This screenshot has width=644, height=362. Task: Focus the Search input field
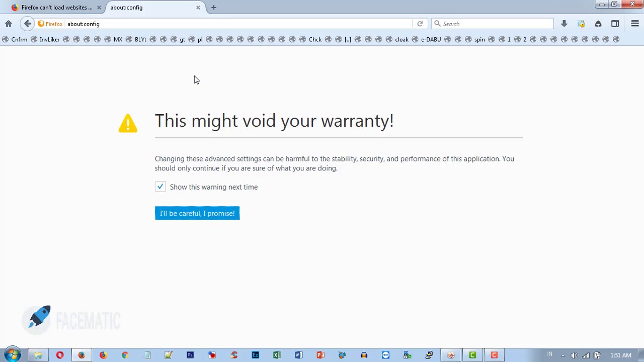click(492, 24)
